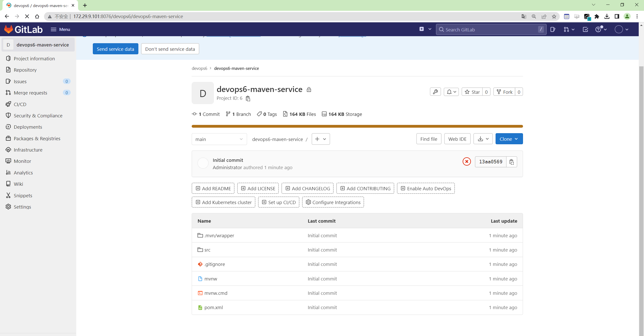Open the To-Do list icon

point(585,29)
